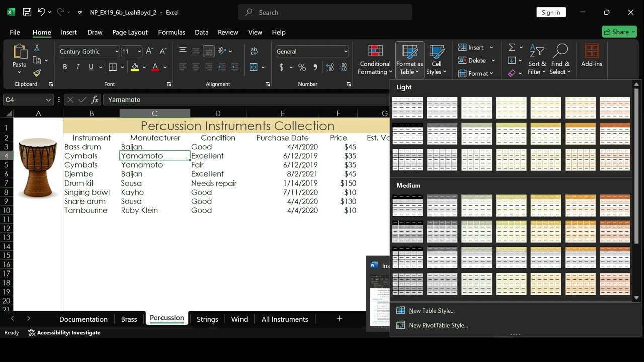Image resolution: width=644 pixels, height=362 pixels.
Task: Select first table style under Light heading
Action: tap(408, 108)
